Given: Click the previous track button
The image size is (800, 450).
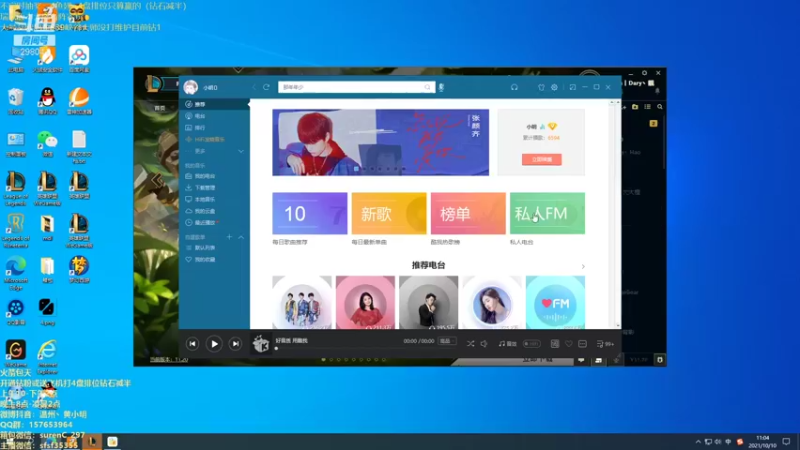Looking at the screenshot, I should 192,344.
